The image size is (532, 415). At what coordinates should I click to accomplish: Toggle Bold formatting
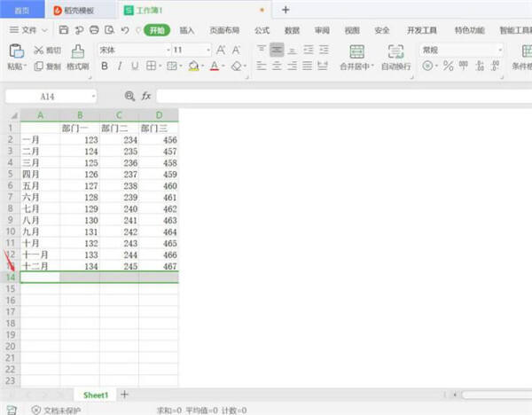(x=105, y=66)
